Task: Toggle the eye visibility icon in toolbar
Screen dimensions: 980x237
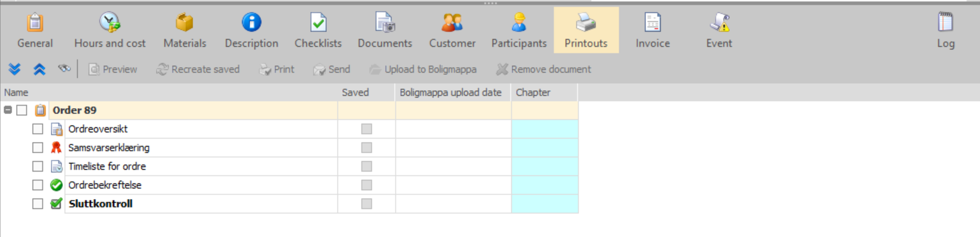Action: 64,69
